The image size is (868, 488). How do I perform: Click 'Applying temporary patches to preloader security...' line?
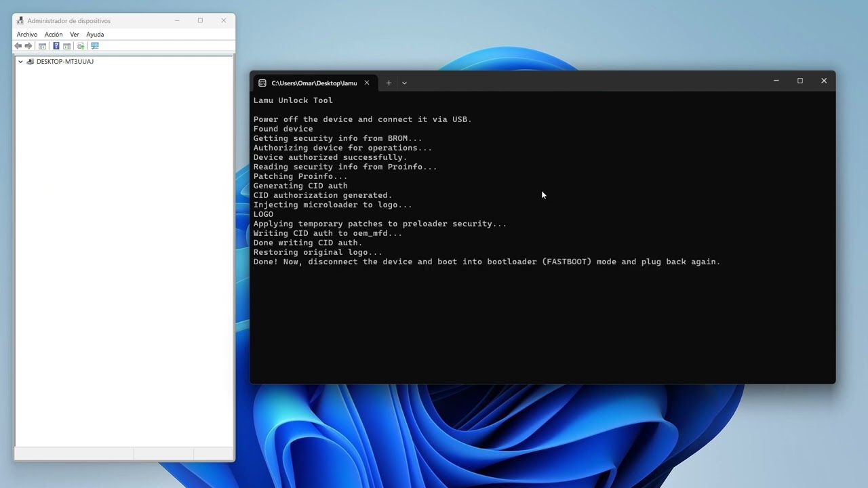380,224
